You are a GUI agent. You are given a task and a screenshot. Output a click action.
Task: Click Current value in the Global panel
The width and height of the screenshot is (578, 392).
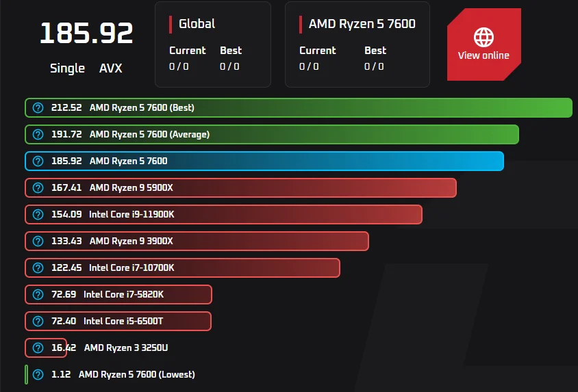click(179, 66)
